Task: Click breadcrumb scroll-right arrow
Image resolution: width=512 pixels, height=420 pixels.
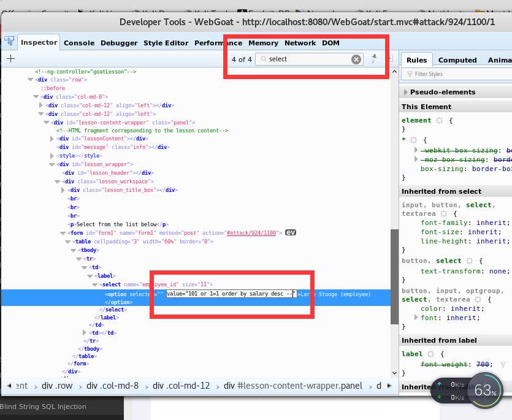Action: (389, 386)
